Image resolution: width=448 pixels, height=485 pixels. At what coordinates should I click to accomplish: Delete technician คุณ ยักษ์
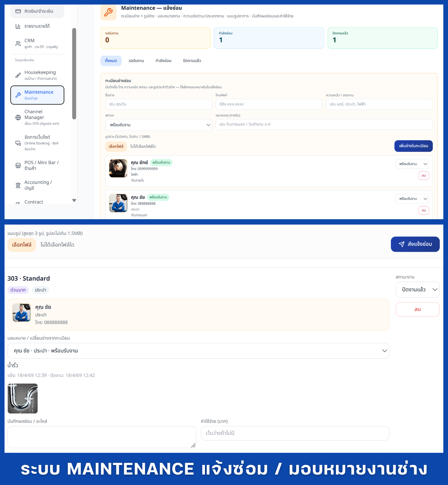pos(424,176)
